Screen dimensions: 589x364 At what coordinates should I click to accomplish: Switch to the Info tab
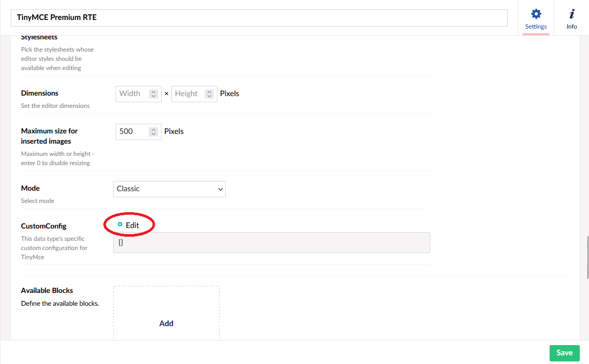coord(571,18)
